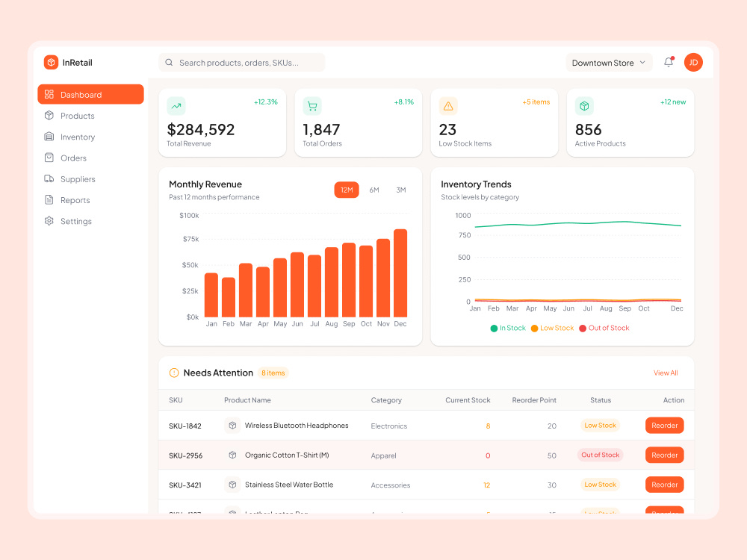Click the Reorder Point column header

[x=534, y=400]
